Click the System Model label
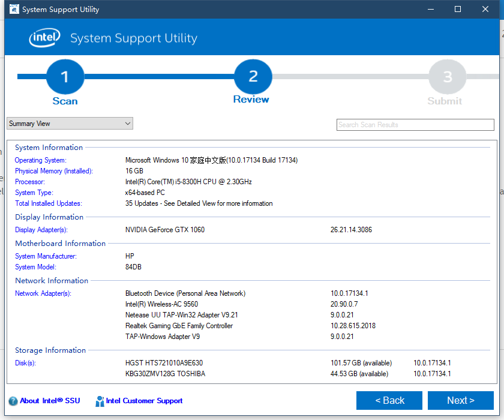Viewport: 504px width, 420px height. (x=35, y=267)
